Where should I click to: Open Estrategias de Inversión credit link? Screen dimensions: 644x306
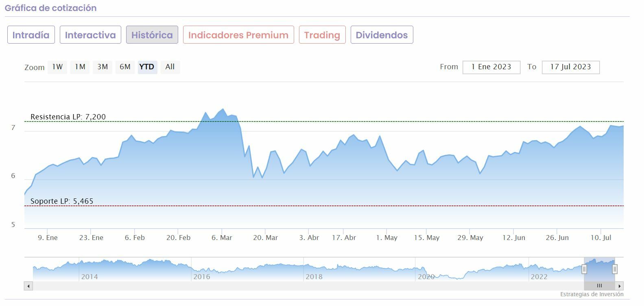click(x=592, y=294)
